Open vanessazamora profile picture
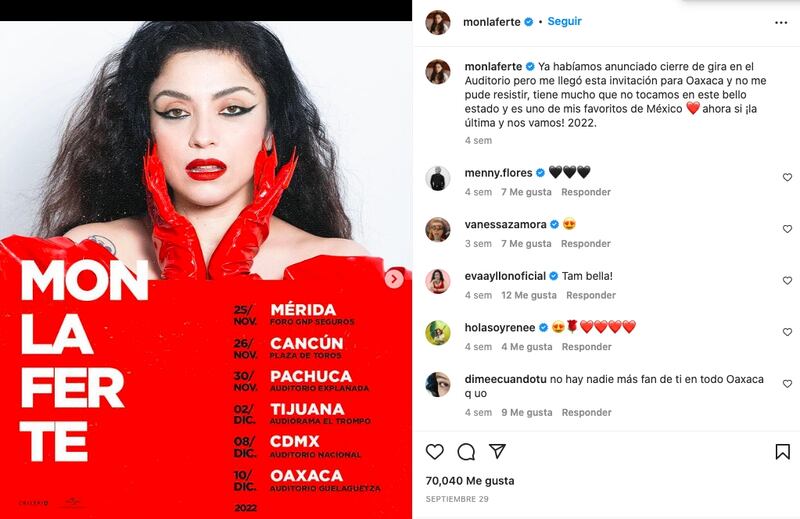This screenshot has height=519, width=800. tap(438, 229)
